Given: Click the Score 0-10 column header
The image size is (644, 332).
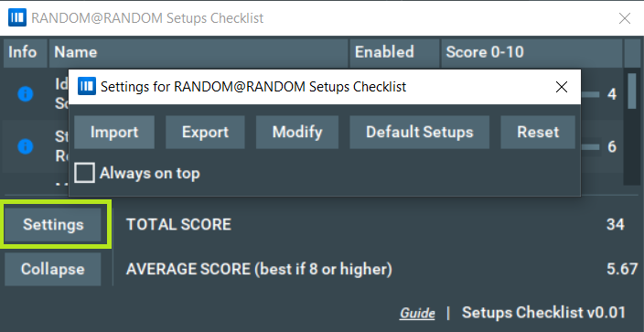Looking at the screenshot, I should (x=531, y=53).
